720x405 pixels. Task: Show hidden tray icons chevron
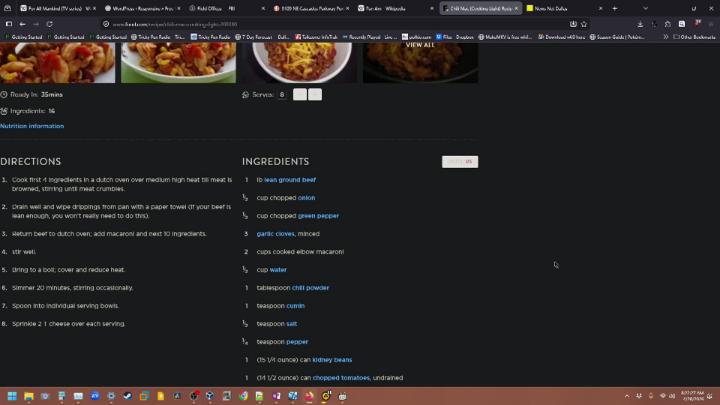[x=627, y=396]
